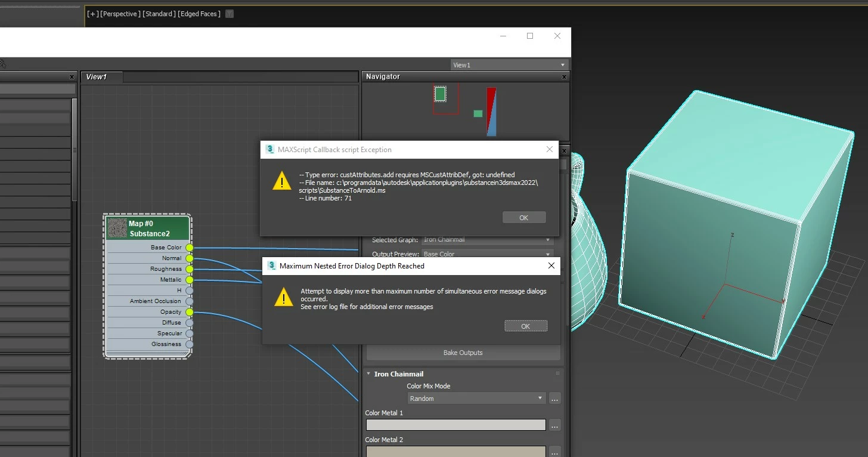Close the parameter editor panel below Navigator
Image resolution: width=868 pixels, height=457 pixels.
pos(565,150)
